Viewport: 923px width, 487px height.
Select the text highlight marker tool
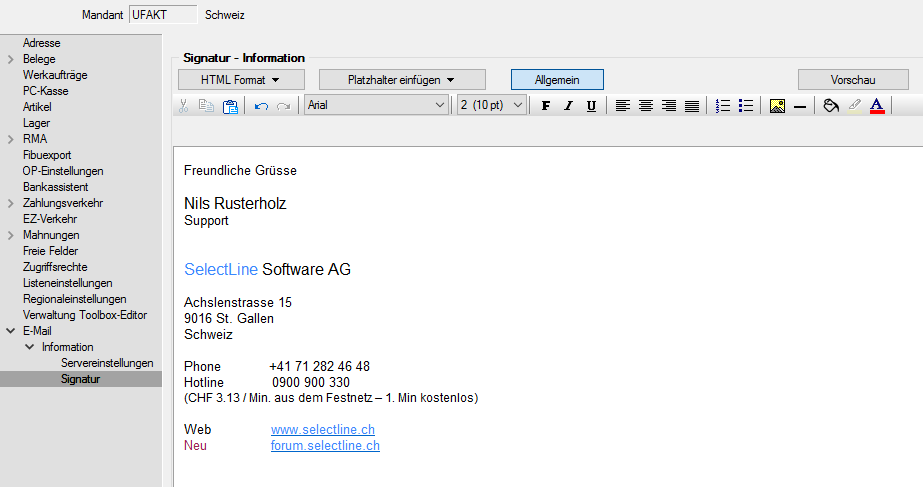(x=854, y=106)
